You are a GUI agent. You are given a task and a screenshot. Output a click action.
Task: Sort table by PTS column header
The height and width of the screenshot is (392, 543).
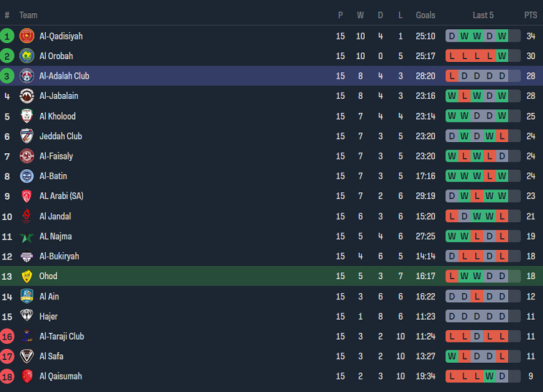pyautogui.click(x=530, y=15)
